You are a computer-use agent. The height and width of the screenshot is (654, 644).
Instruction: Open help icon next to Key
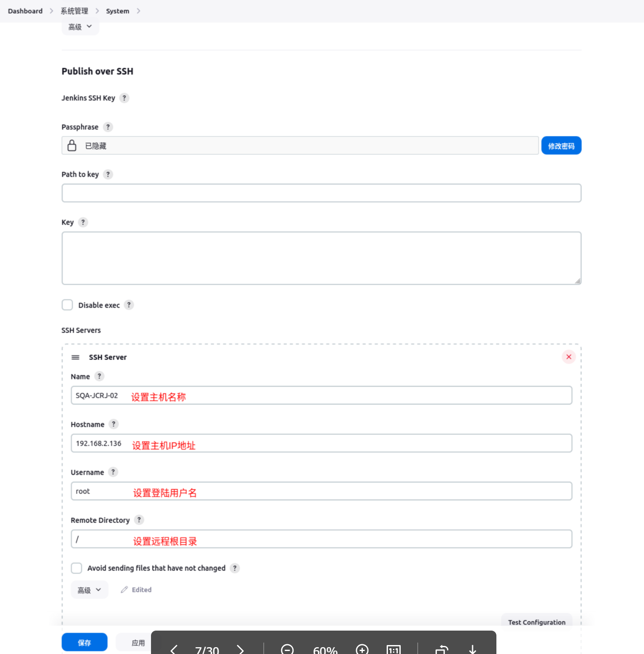coord(83,222)
